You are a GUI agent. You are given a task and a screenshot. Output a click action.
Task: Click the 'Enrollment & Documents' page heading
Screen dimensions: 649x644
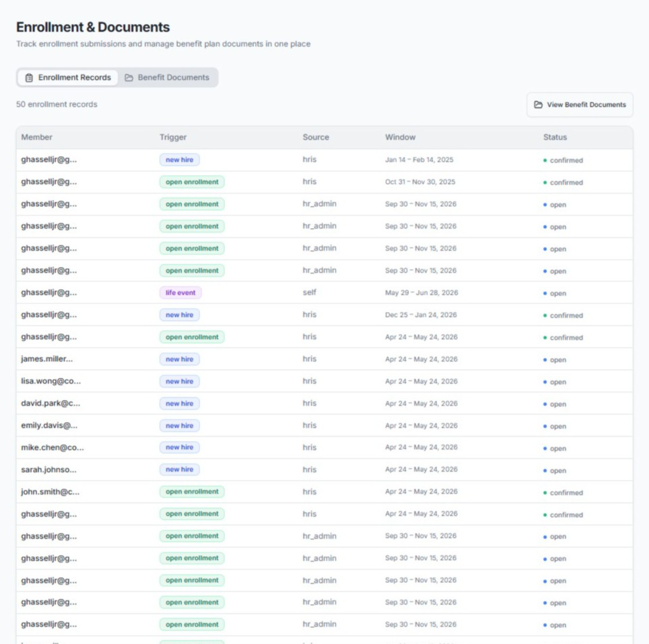(x=93, y=27)
